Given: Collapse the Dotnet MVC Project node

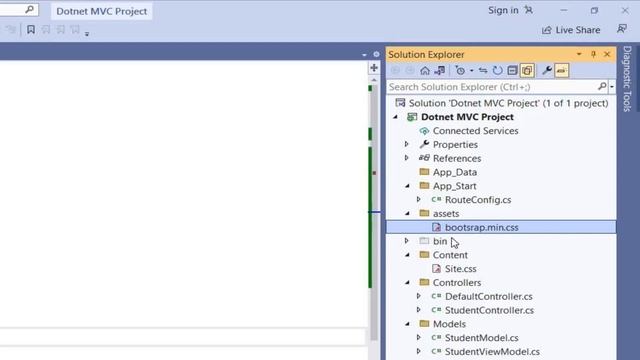Looking at the screenshot, I should coord(395,117).
